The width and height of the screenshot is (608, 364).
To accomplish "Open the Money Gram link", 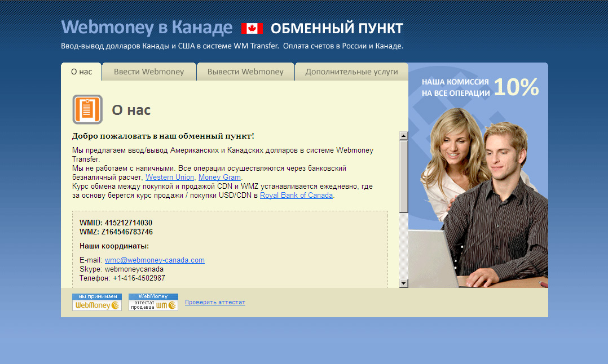I will [219, 176].
